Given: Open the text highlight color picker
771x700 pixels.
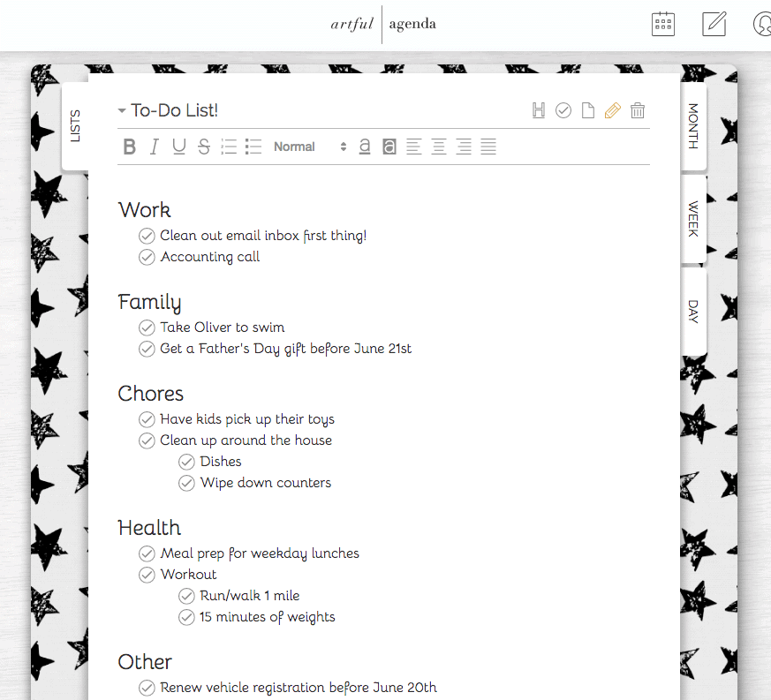Looking at the screenshot, I should (389, 147).
